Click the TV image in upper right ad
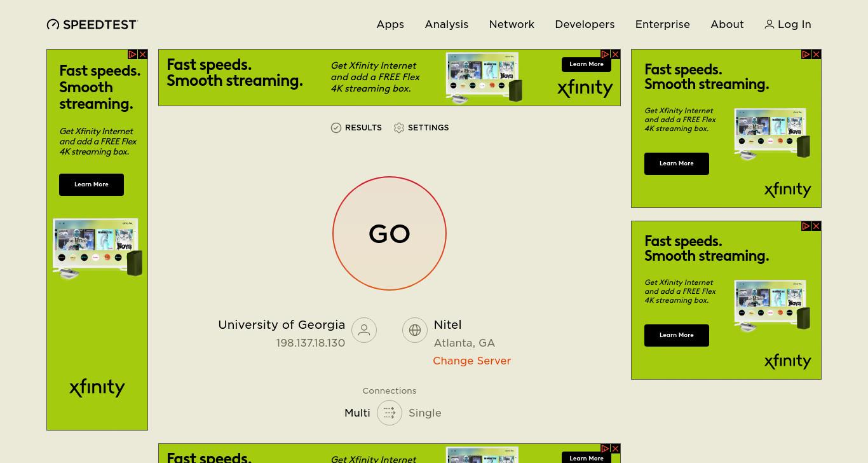This screenshot has width=868, height=463. pos(772,134)
